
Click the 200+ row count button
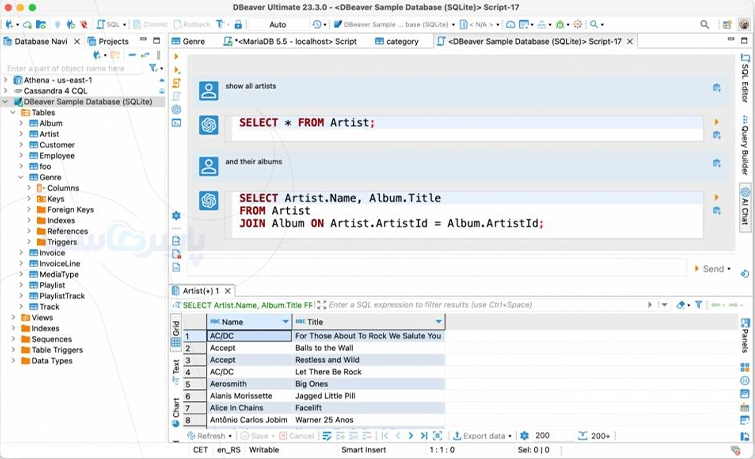(595, 436)
